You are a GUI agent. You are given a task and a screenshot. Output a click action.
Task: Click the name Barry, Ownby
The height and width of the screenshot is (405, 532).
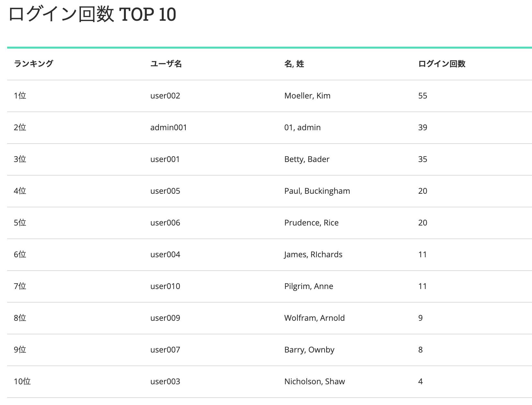point(309,350)
